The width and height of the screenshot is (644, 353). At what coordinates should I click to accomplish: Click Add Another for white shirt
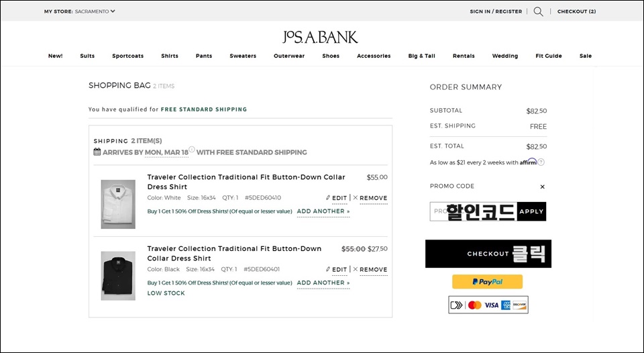[x=323, y=211]
